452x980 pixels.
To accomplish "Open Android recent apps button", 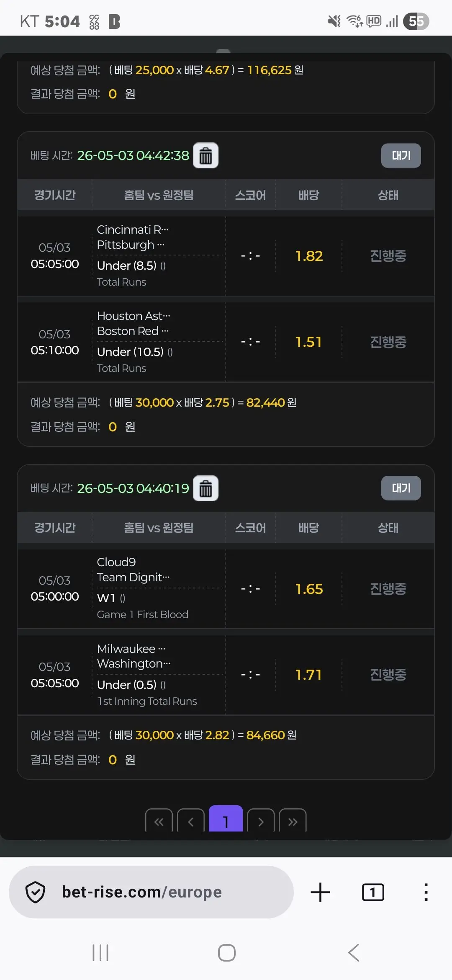I will 100,953.
